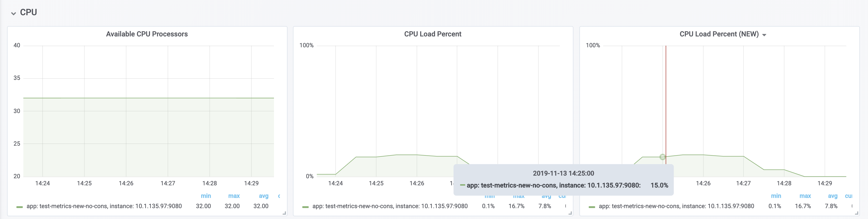Click the green legend swatch in Available CPU Processors
Viewport: 868px width, 219px height.
(20, 207)
